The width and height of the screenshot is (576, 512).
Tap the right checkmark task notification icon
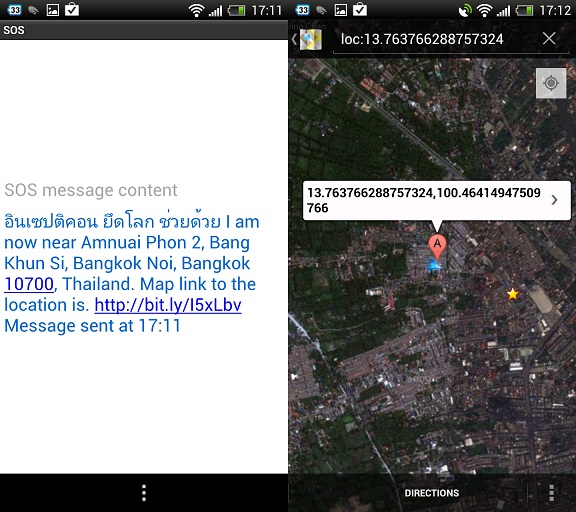point(360,9)
